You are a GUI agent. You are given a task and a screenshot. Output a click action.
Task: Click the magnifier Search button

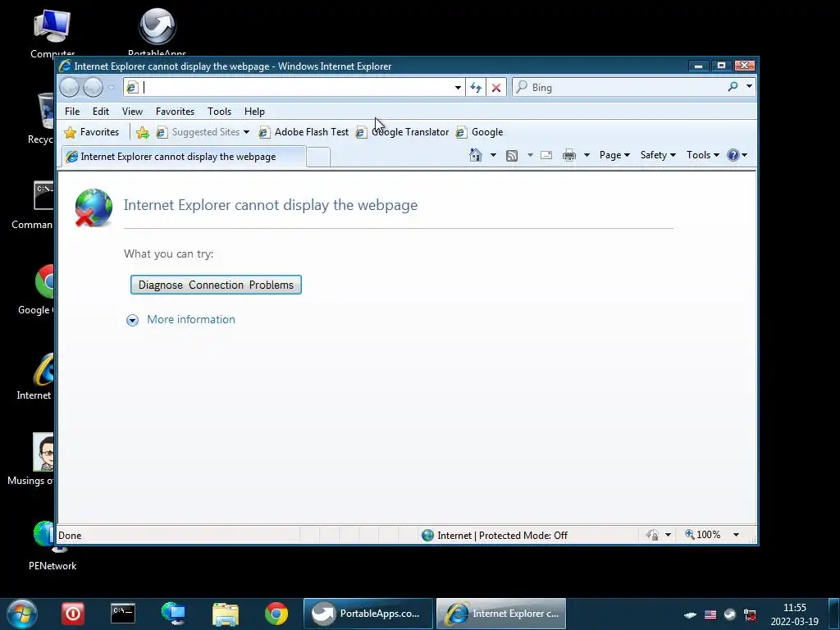point(733,87)
